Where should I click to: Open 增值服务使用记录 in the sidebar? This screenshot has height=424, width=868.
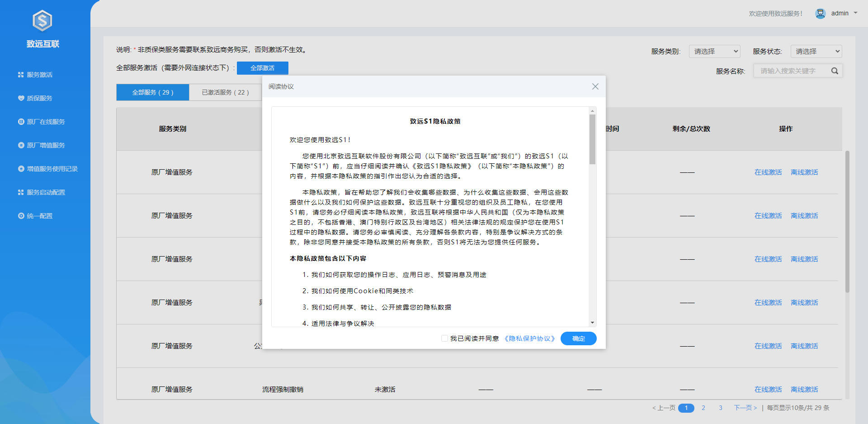click(52, 169)
